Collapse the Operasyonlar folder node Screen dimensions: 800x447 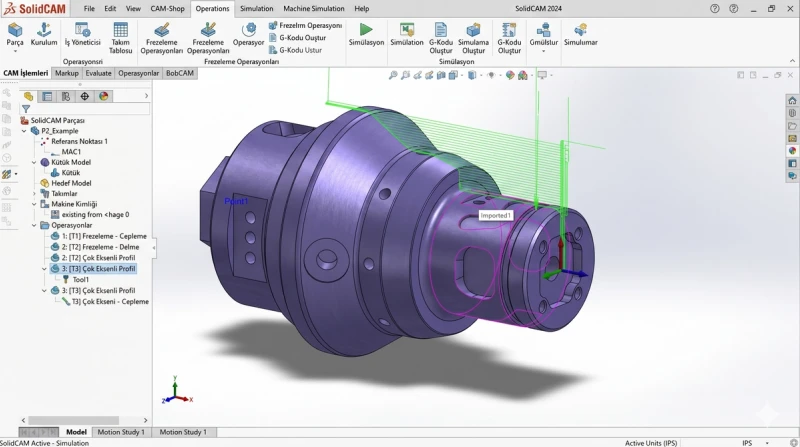pyautogui.click(x=34, y=225)
